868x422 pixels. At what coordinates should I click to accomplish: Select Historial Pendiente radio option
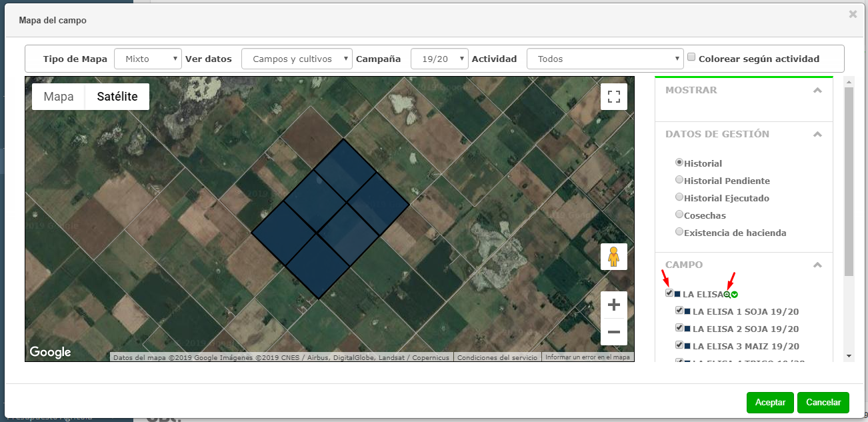[x=679, y=179]
